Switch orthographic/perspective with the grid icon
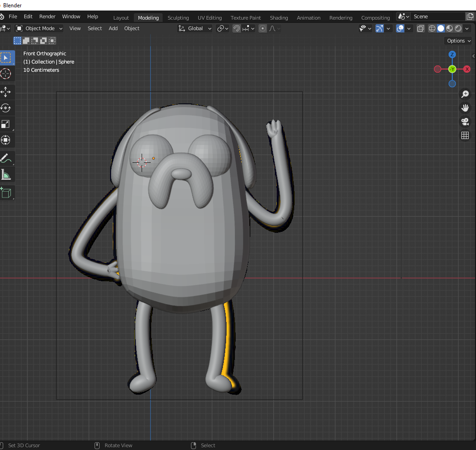Screen dimensions: 476x450 tap(465, 135)
